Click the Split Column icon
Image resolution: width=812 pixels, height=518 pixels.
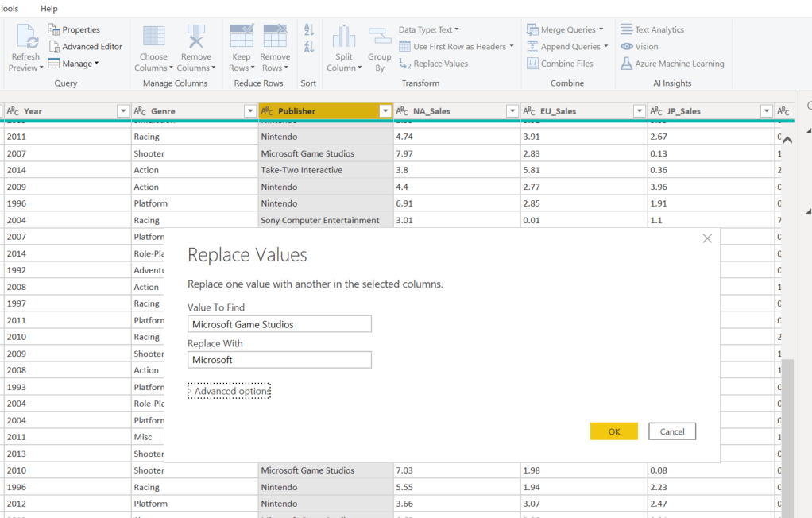[344, 37]
